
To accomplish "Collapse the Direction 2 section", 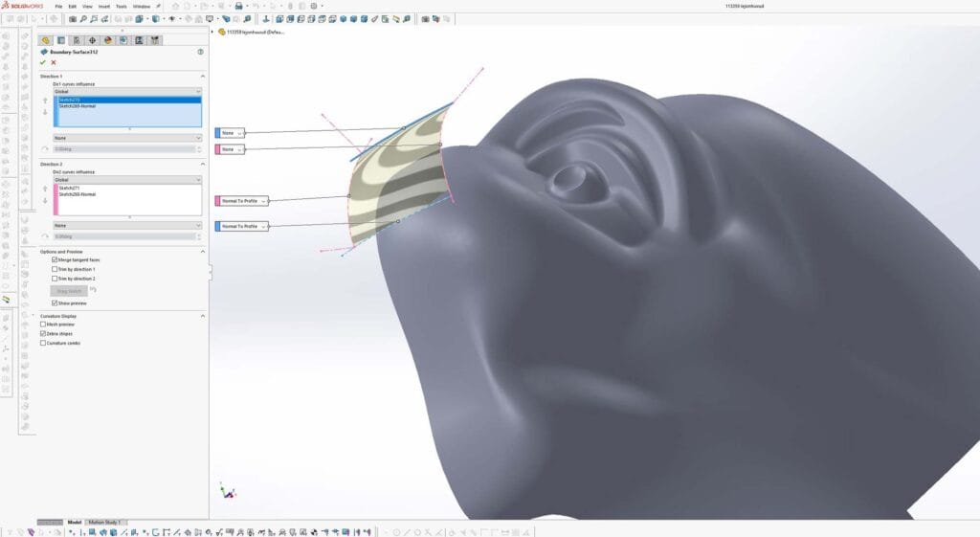I will coord(202,164).
